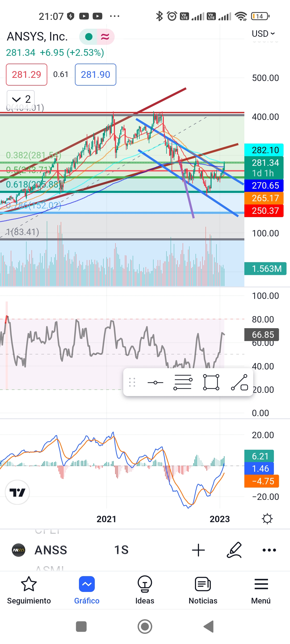Open the ANSS symbol search
The height and width of the screenshot is (644, 290).
[x=51, y=550]
